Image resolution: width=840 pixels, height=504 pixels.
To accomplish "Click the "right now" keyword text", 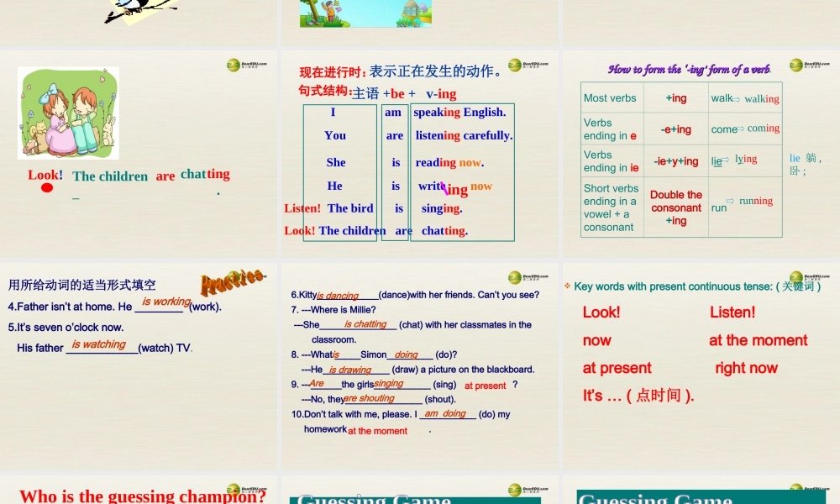I will tap(746, 368).
